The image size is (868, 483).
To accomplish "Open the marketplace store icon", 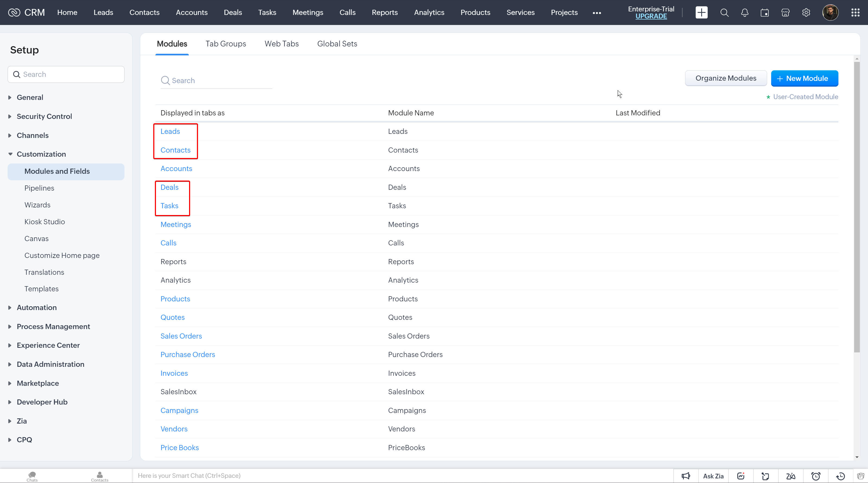I will [x=786, y=12].
